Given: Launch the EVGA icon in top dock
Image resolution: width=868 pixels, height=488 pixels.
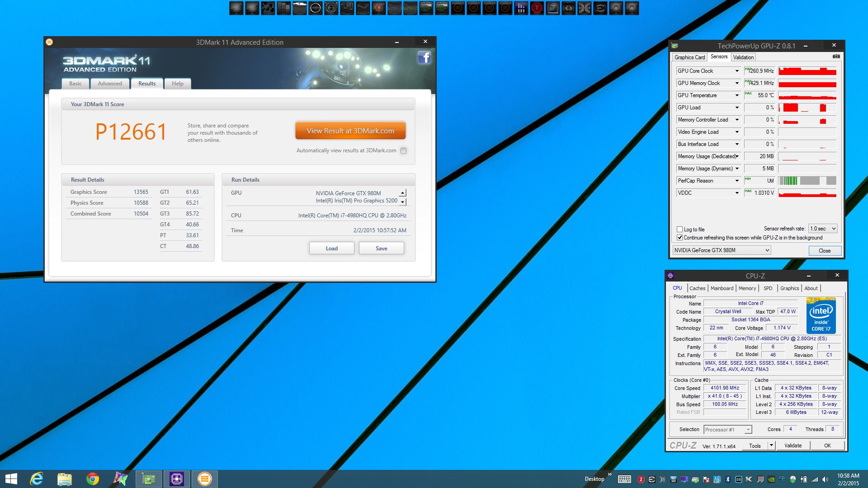Looking at the screenshot, I should point(600,8).
